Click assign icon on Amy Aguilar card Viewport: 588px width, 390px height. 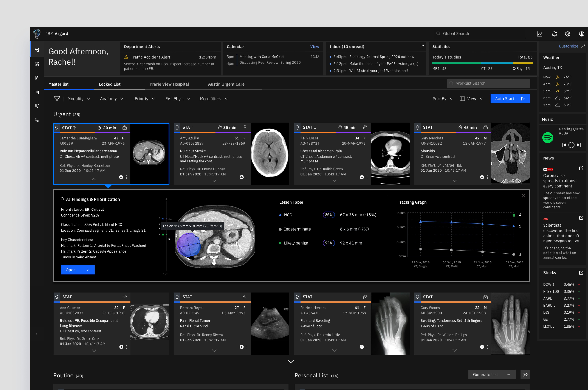[245, 127]
